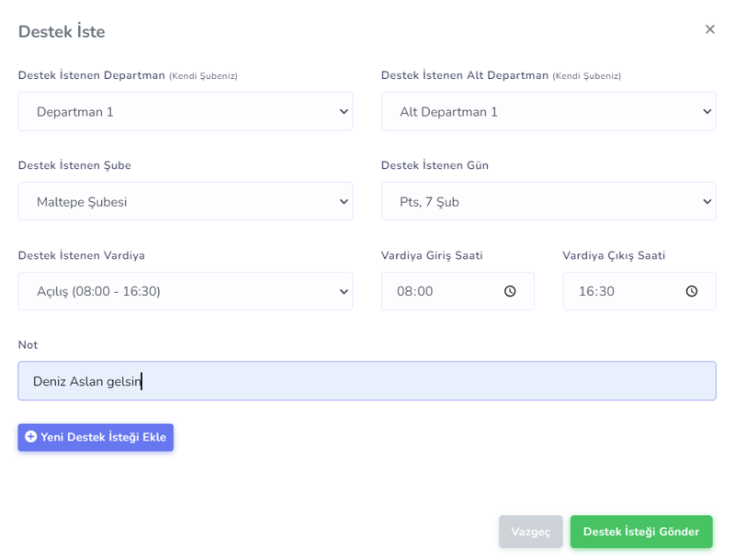The width and height of the screenshot is (735, 560).
Task: Open the Açılış (08:00 - 16:30) shift dropdown
Action: 185,291
